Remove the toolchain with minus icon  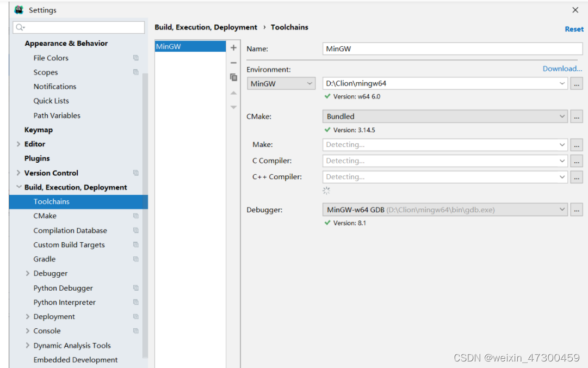point(233,63)
